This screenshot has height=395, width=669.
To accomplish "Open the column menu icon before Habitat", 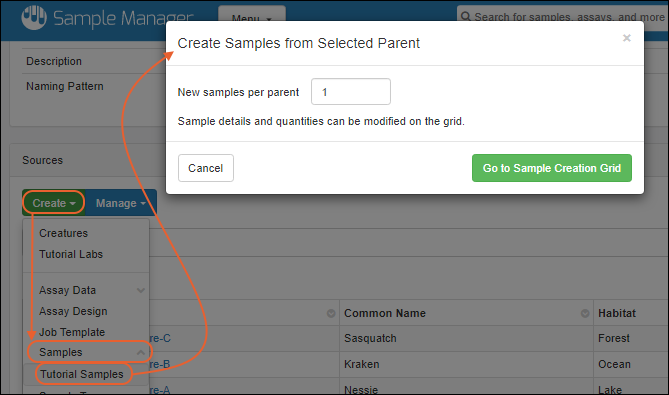I will click(x=585, y=314).
